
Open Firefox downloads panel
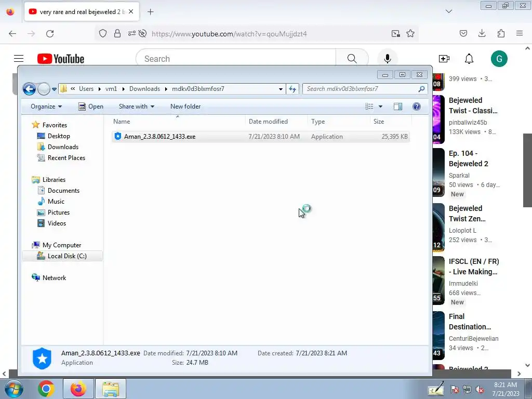click(482, 33)
